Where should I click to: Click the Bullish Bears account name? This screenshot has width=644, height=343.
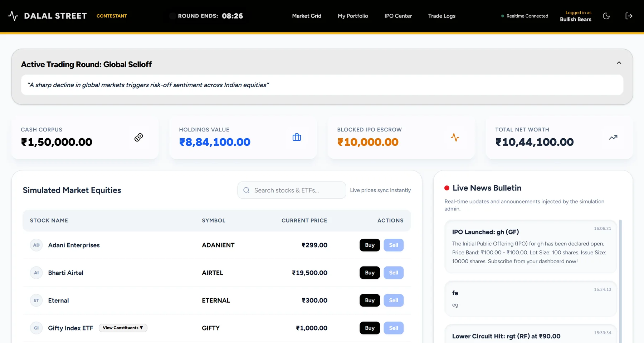coord(575,19)
